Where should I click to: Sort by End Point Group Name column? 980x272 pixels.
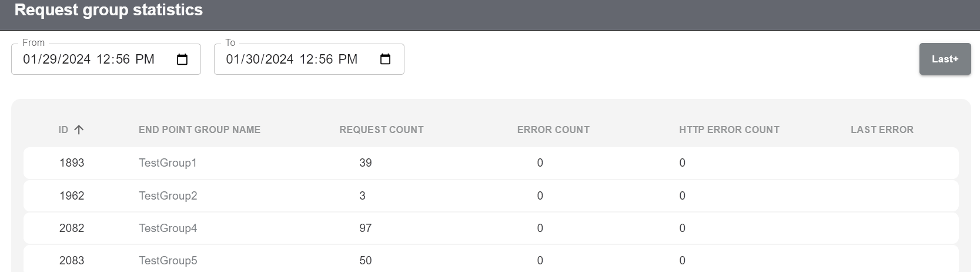tap(199, 130)
